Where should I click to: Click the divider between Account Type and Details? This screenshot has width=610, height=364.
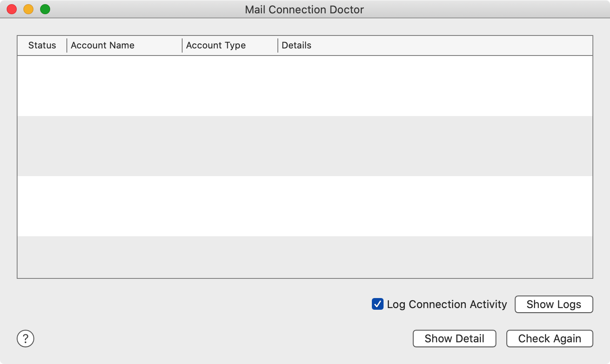click(278, 45)
